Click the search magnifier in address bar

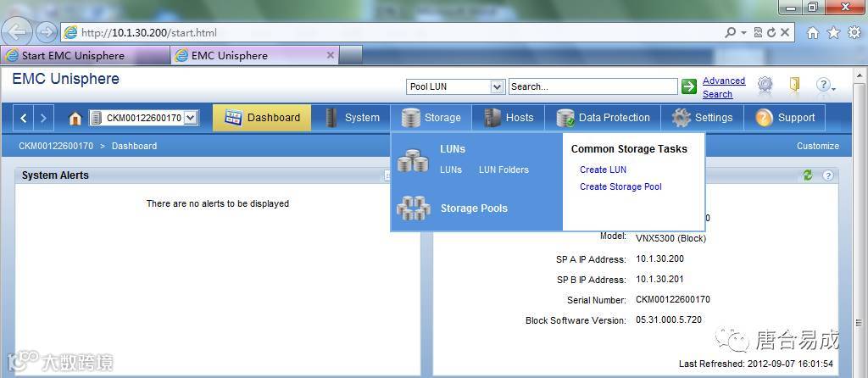tap(731, 32)
